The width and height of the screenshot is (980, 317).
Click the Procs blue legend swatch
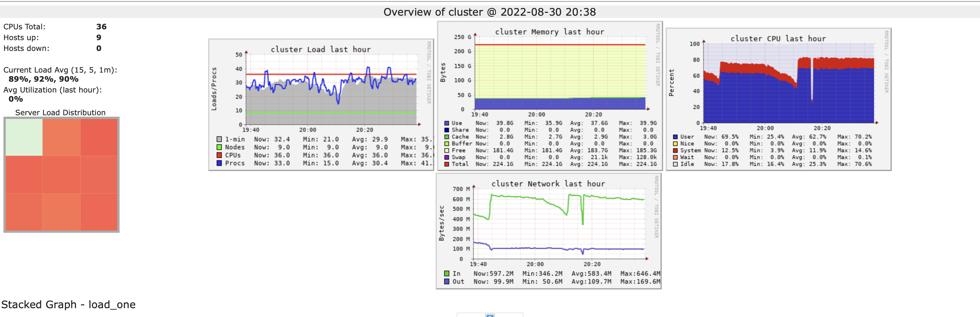tap(219, 163)
